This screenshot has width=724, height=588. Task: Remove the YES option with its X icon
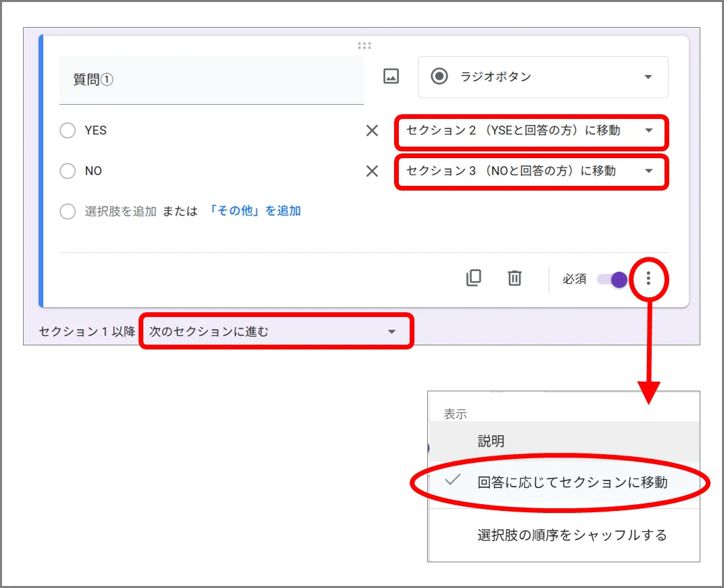372,131
